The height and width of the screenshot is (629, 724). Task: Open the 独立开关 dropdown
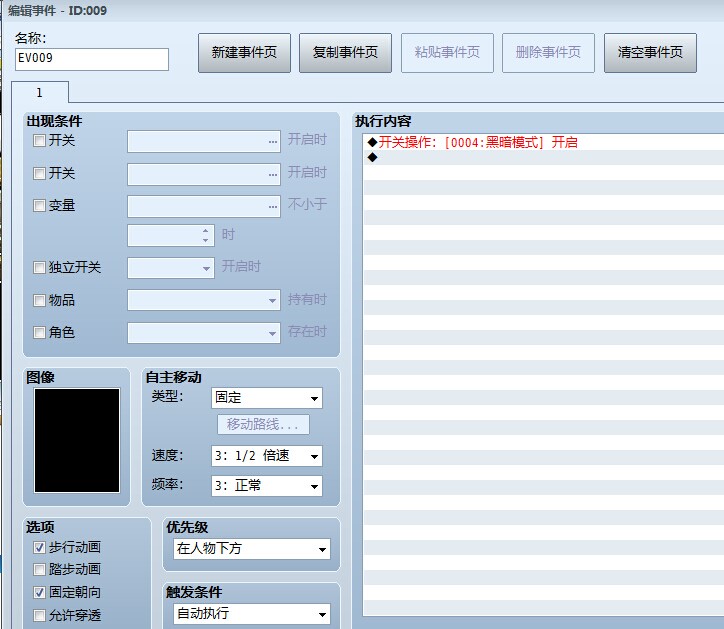pos(171,268)
